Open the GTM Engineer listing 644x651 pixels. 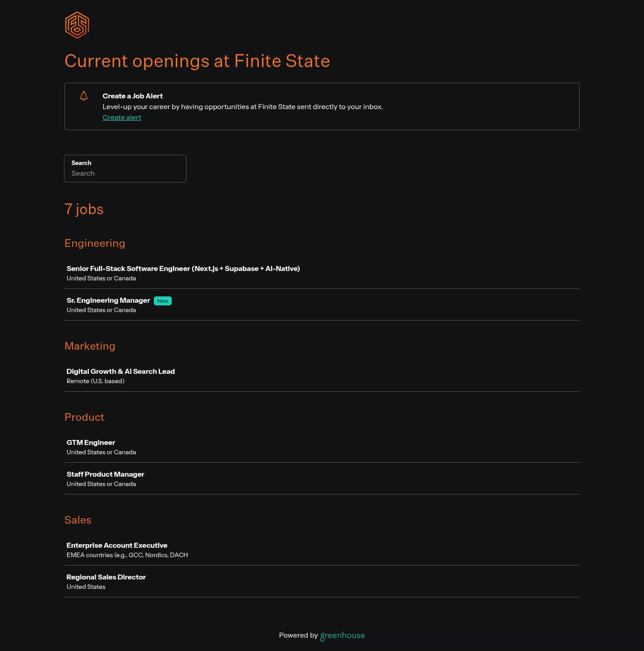point(90,443)
